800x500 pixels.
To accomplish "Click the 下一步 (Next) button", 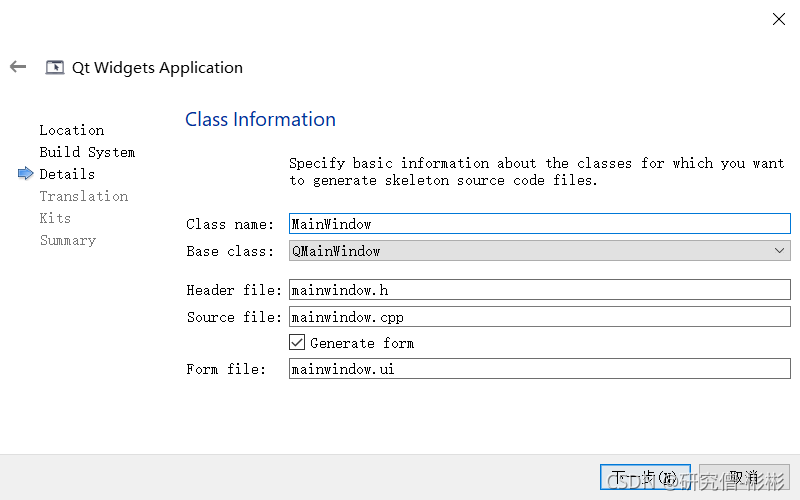I will coord(645,478).
